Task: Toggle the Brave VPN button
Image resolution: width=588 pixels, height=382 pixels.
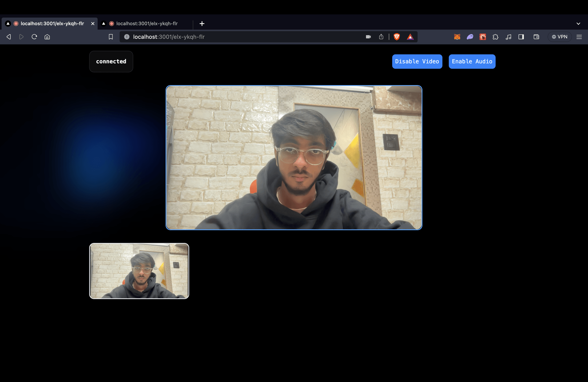Action: tap(560, 37)
